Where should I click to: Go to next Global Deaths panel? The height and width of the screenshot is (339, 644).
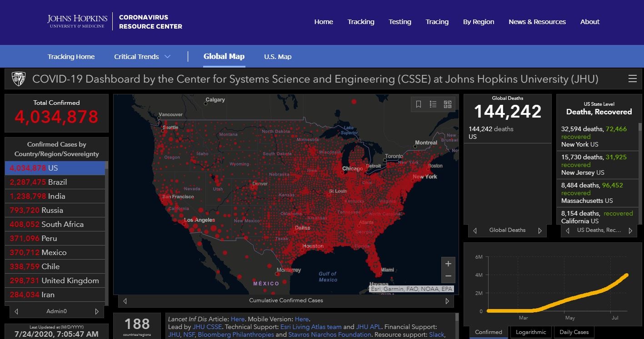[x=540, y=231]
